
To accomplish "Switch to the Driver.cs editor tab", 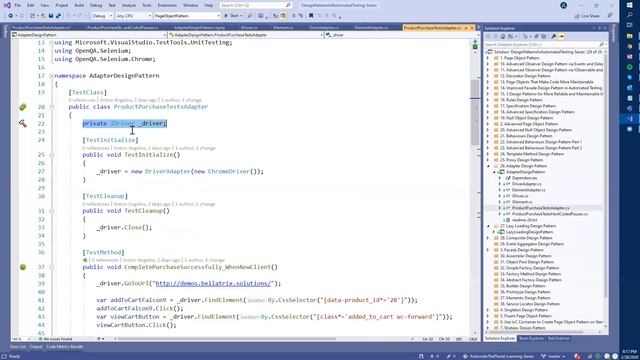I will (249, 28).
